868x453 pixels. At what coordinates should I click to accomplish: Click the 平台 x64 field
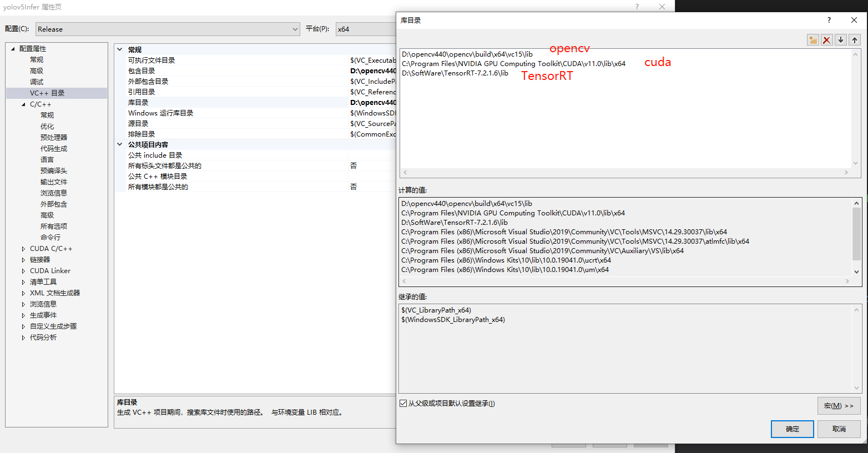(366, 29)
